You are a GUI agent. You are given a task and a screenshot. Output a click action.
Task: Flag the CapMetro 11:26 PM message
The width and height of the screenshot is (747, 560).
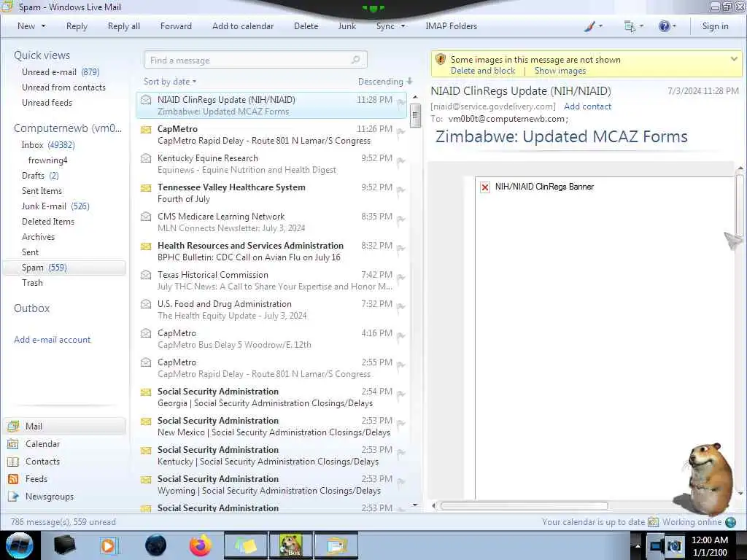point(400,132)
